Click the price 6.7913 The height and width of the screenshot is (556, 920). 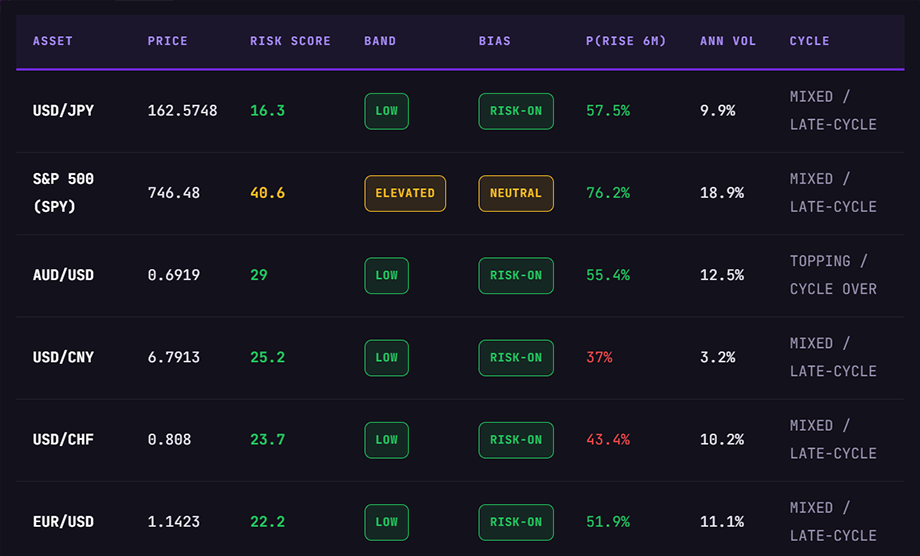pos(174,357)
